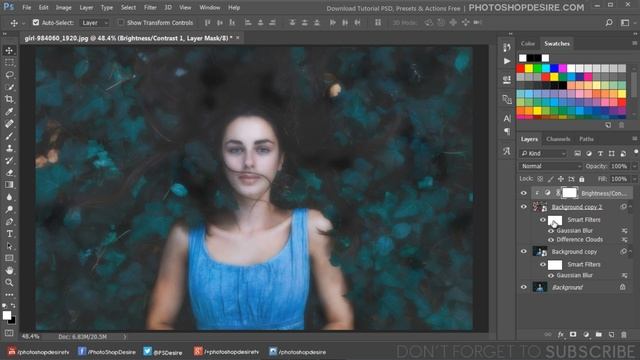Hide the Background layer
The image size is (640, 360).
tap(524, 287)
